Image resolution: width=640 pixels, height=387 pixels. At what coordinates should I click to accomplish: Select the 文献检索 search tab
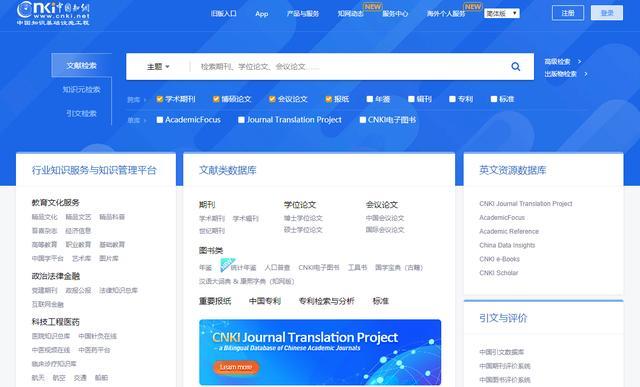81,65
